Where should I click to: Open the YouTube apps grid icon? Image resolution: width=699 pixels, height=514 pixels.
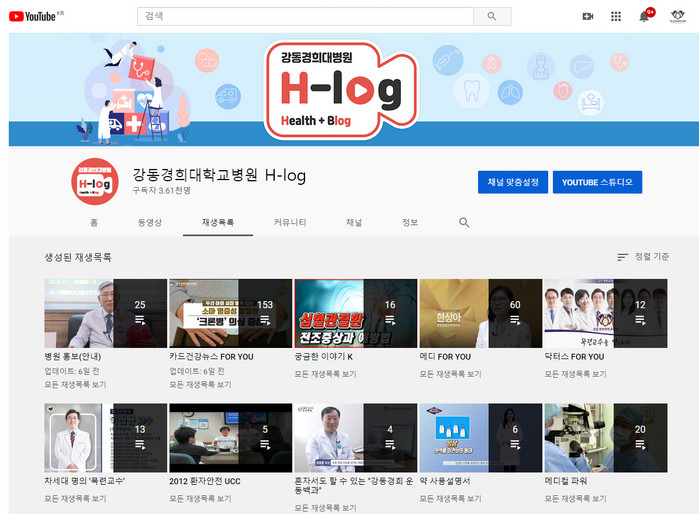tap(616, 16)
